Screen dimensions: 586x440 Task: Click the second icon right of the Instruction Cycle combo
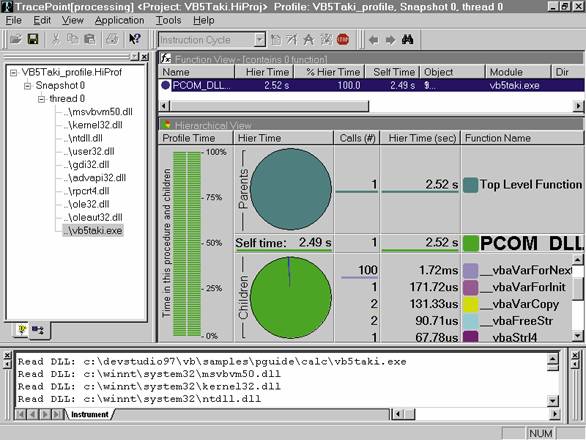[x=292, y=40]
